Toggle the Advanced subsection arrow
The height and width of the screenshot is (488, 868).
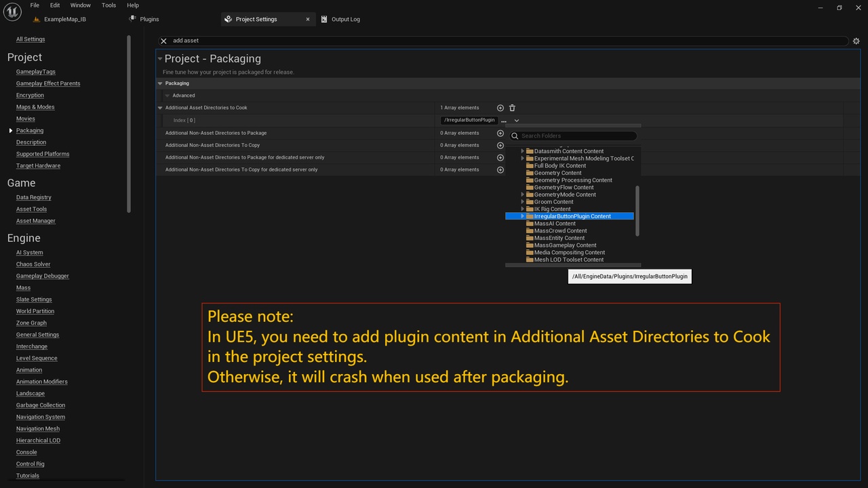(x=167, y=96)
